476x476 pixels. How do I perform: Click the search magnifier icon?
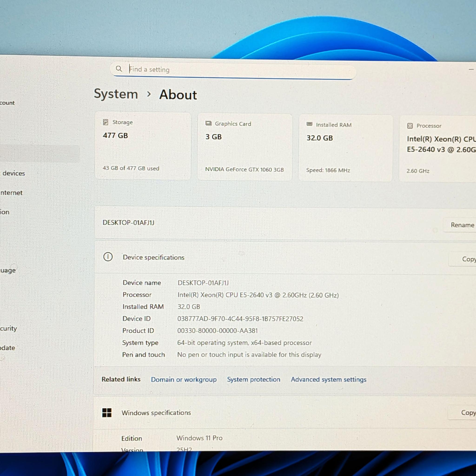coord(119,69)
